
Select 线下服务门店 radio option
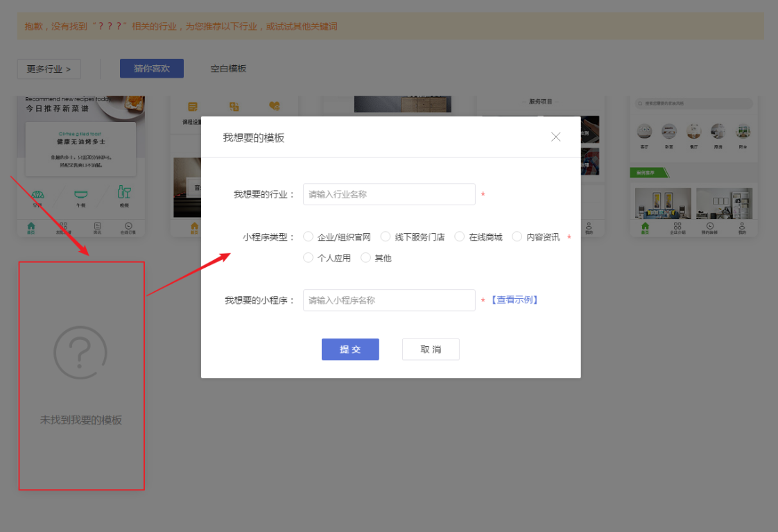(386, 237)
